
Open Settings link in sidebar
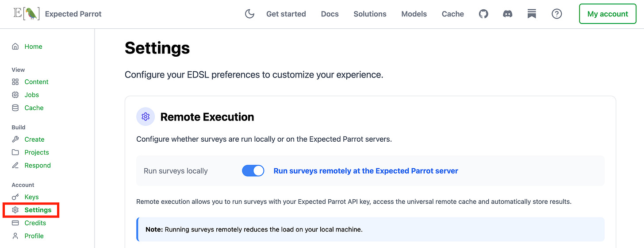pyautogui.click(x=38, y=210)
